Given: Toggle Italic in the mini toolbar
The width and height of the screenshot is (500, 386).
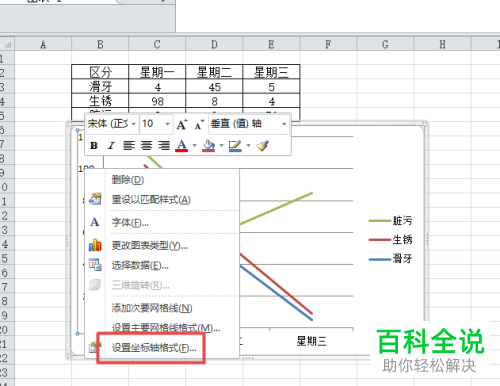Looking at the screenshot, I should point(111,146).
